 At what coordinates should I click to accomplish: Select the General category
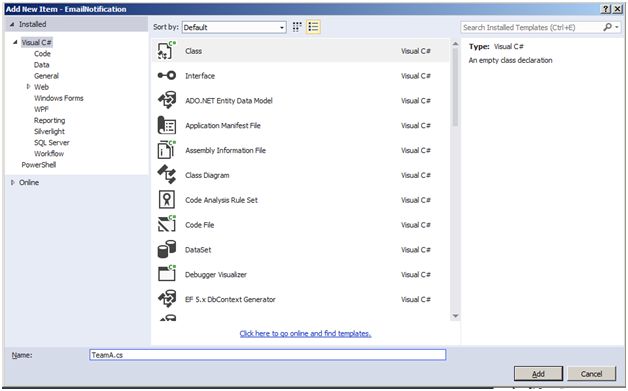pyautogui.click(x=46, y=76)
